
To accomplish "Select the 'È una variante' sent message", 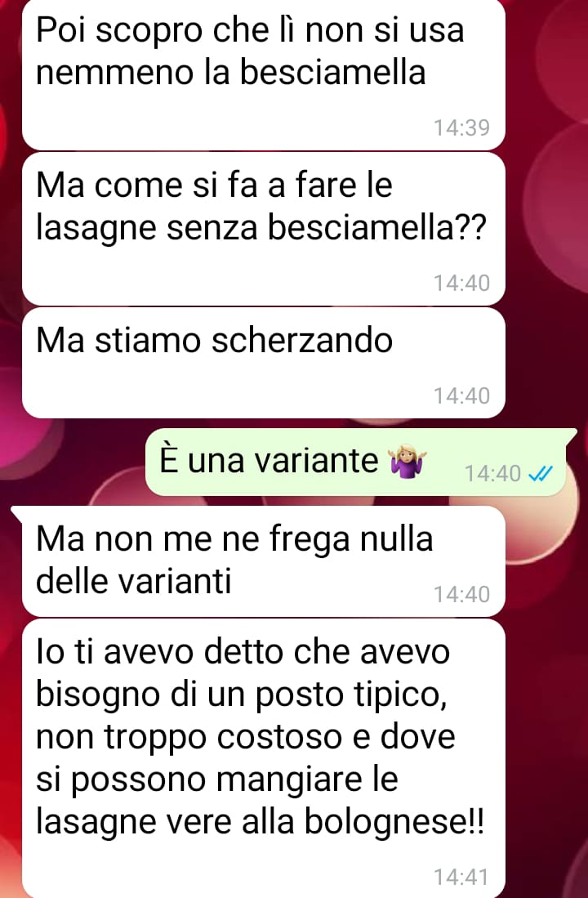I will tap(355, 462).
